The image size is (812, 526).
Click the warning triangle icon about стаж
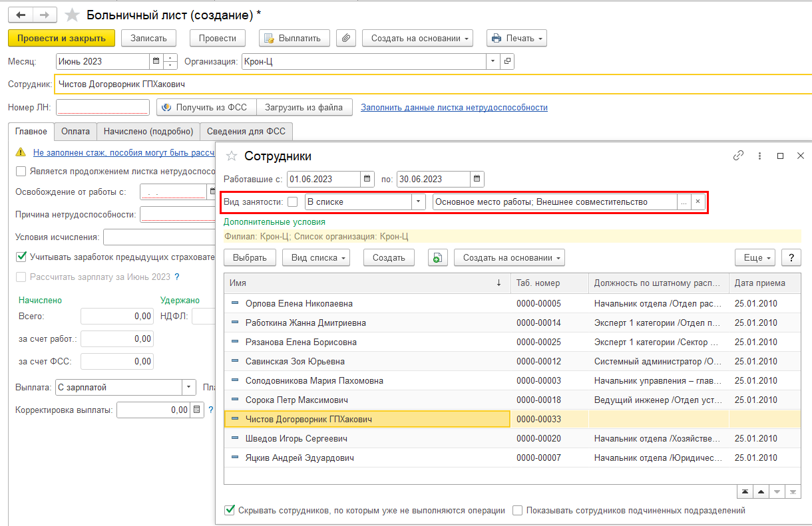(21, 152)
